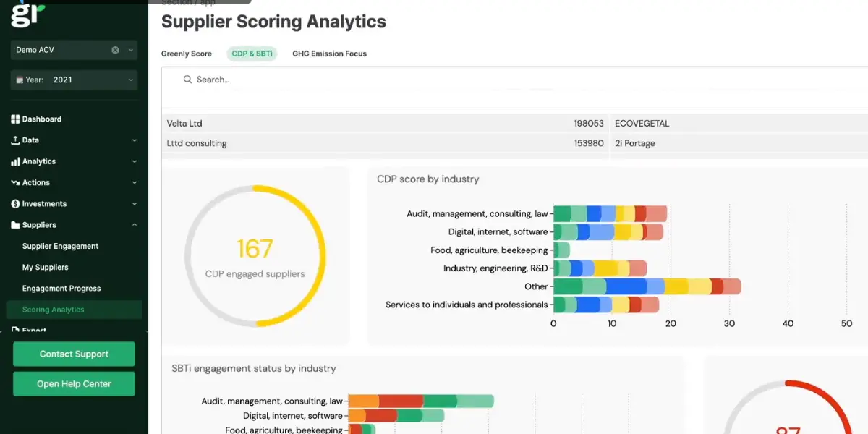868x434 pixels.
Task: Click the value 153980
Action: (589, 143)
